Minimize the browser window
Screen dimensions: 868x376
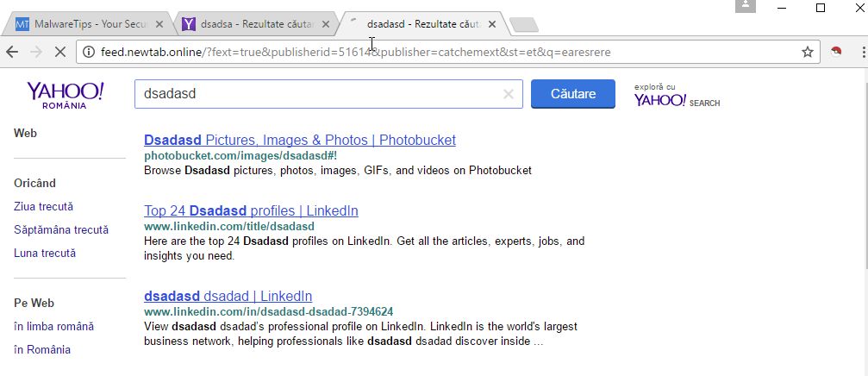point(782,7)
